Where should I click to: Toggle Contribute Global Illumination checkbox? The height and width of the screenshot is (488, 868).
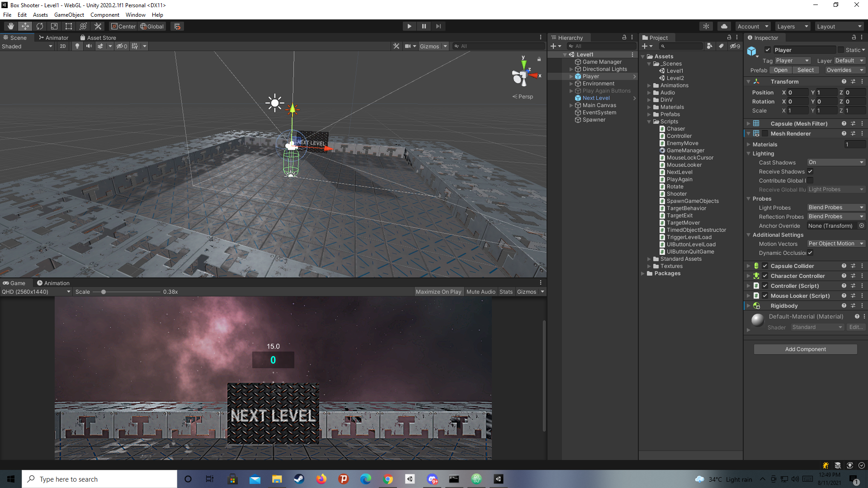(810, 181)
